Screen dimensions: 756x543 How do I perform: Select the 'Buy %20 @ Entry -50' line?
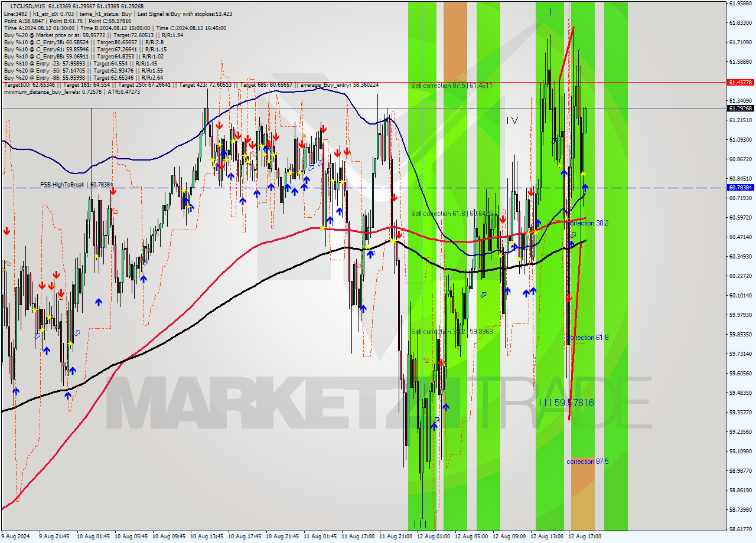[x=83, y=70]
